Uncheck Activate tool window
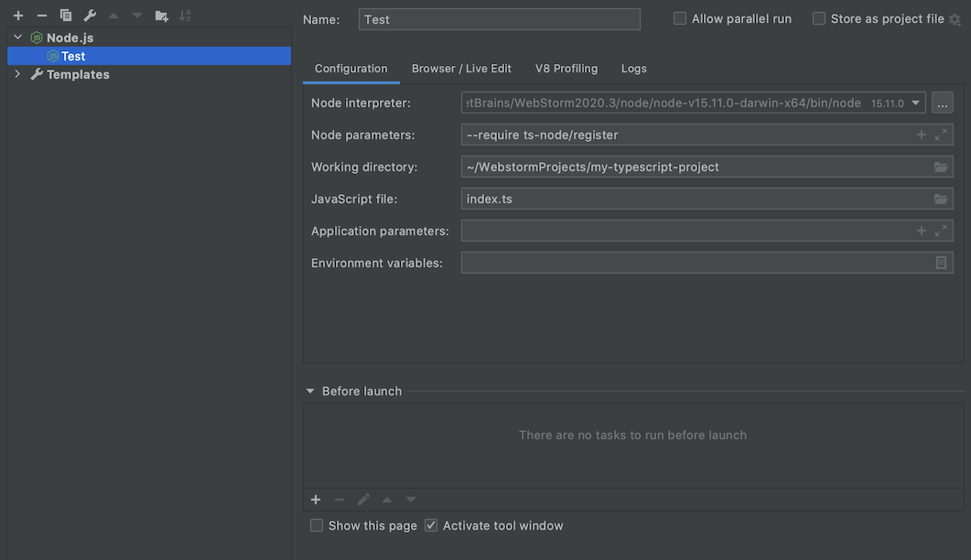The height and width of the screenshot is (560, 971). (x=431, y=525)
